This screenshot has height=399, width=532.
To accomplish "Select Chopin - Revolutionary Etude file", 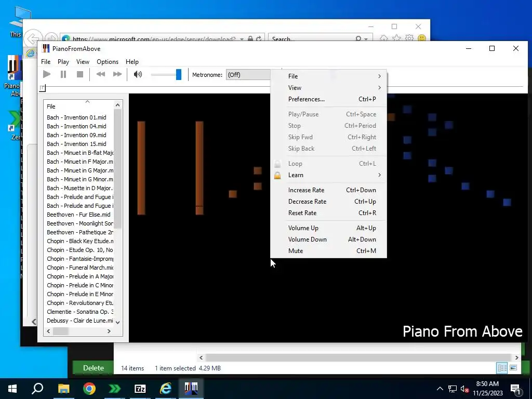I will 80,303.
